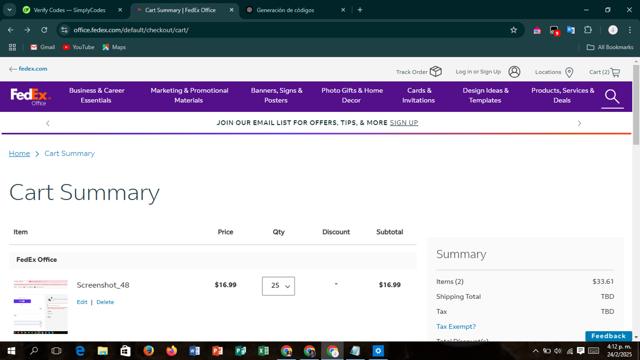The height and width of the screenshot is (360, 640).
Task: Go back with the browser back arrow
Action: (11, 30)
